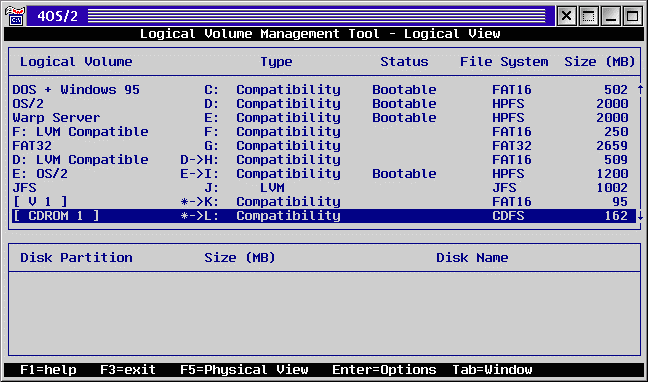Screen dimensions: 648x382
Task: Select the D: LVM Compatible volume row
Action: [x=324, y=160]
